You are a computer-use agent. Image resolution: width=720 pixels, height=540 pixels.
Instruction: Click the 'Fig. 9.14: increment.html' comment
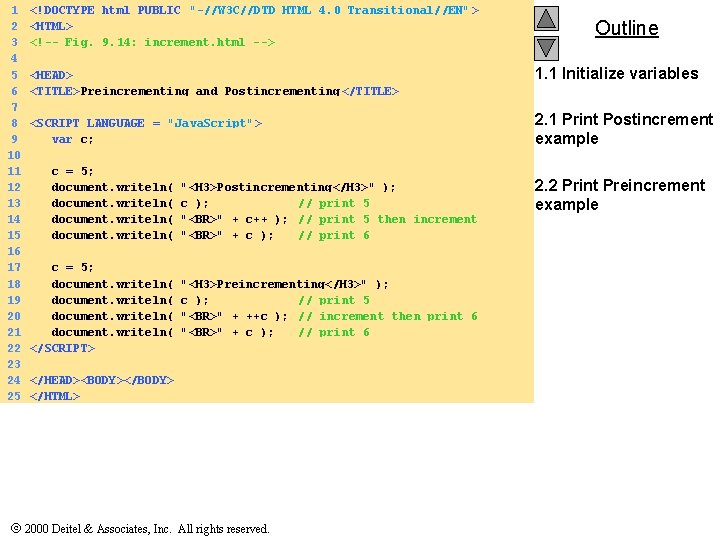coord(152,42)
